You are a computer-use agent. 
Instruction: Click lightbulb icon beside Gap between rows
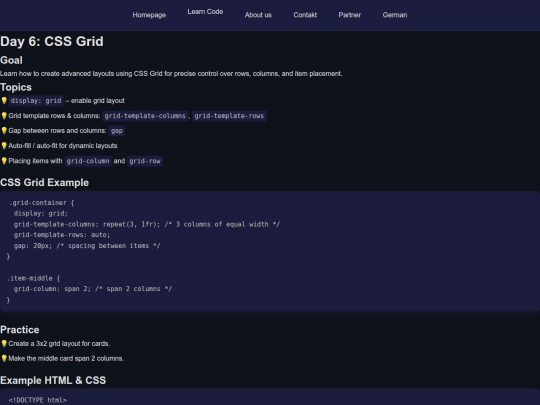click(4, 131)
